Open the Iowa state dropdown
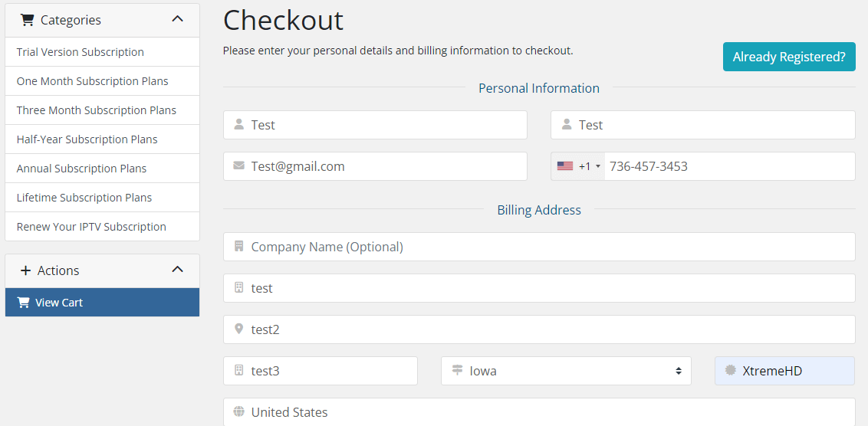The width and height of the screenshot is (868, 426). point(566,371)
